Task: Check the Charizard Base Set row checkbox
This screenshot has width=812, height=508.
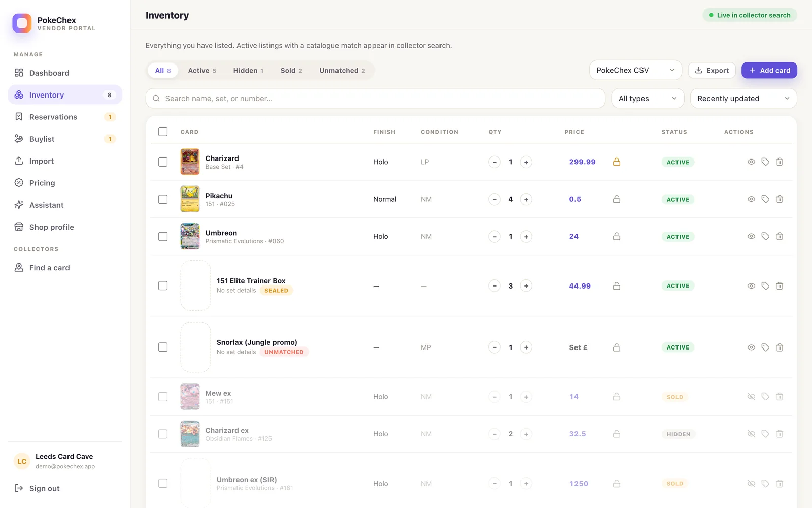Action: [x=163, y=162]
